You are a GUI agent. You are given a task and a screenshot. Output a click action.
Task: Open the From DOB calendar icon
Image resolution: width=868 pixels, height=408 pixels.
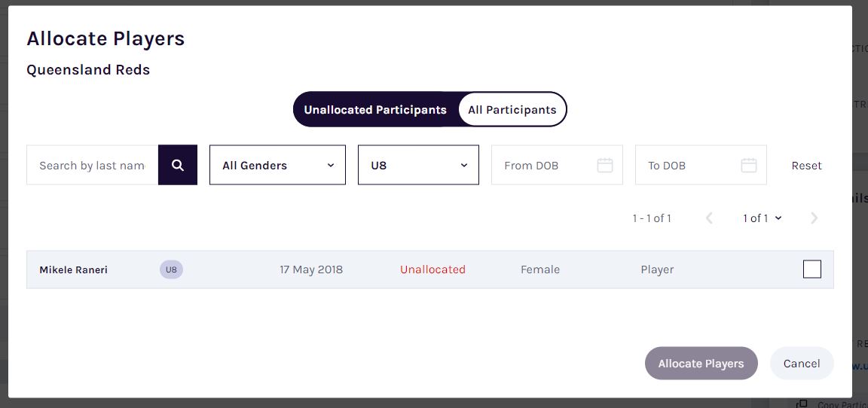pyautogui.click(x=604, y=165)
